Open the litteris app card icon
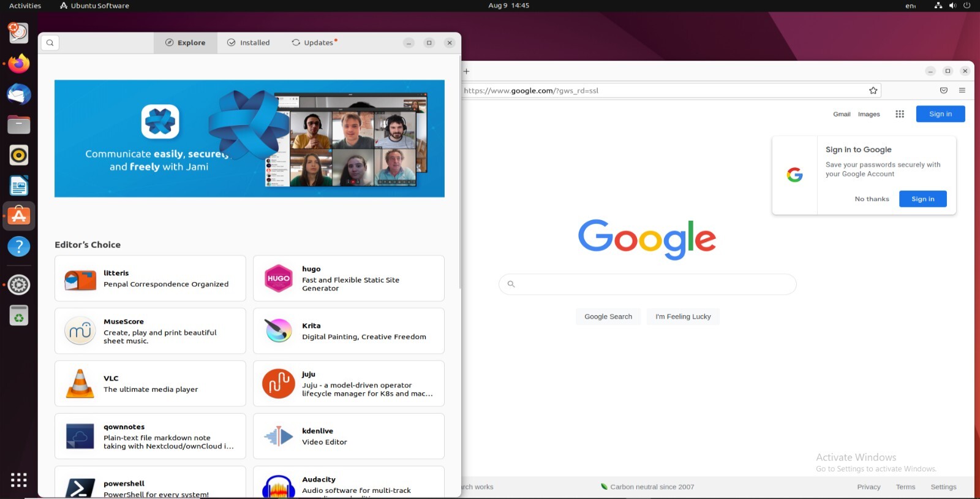Viewport: 980px width, 499px height. pos(80,279)
